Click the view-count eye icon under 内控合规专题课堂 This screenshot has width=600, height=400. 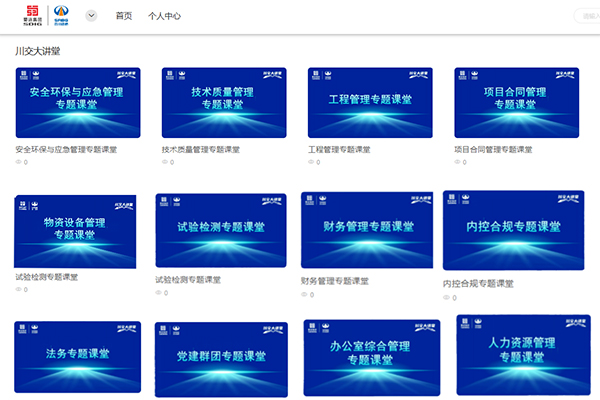447,297
